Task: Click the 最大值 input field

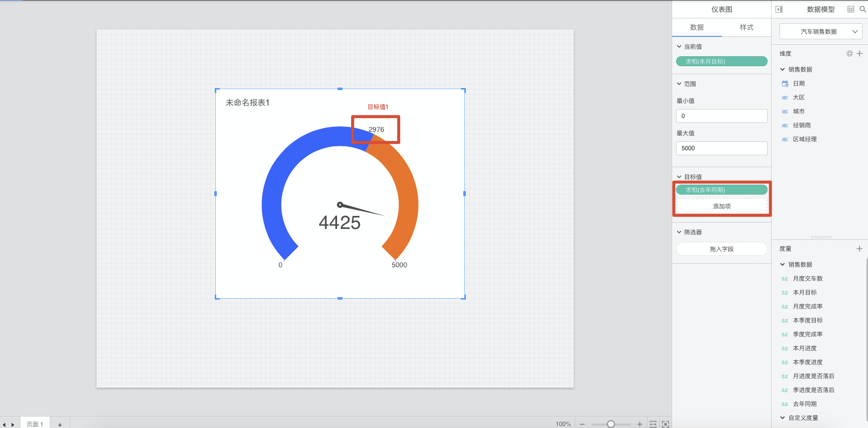Action: tap(722, 148)
